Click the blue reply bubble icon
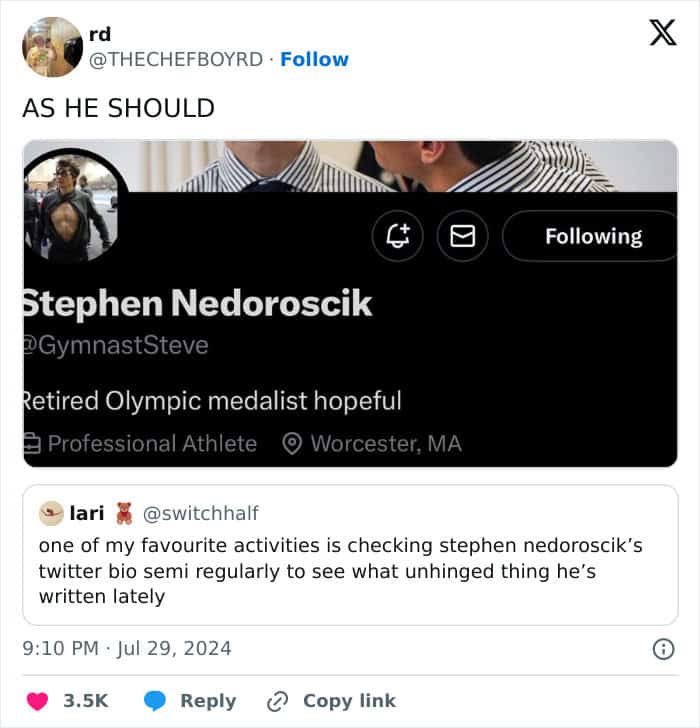700x728 pixels. 155,701
